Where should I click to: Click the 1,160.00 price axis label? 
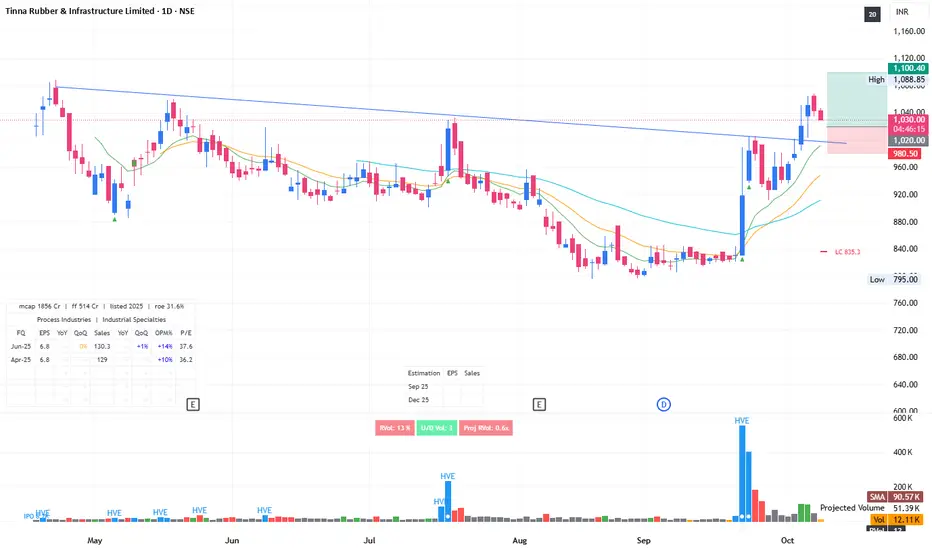pos(909,31)
